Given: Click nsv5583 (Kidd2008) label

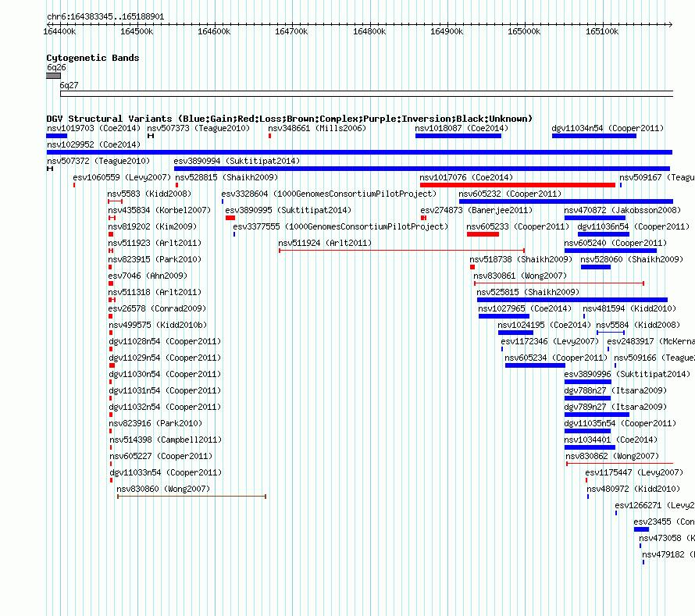Looking at the screenshot, I should (x=149, y=194).
